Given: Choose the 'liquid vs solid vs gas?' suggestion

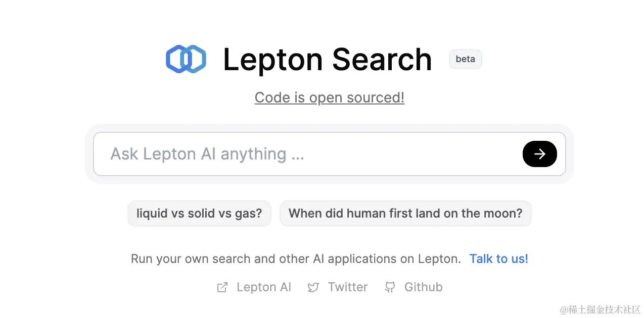Looking at the screenshot, I should coord(199,213).
